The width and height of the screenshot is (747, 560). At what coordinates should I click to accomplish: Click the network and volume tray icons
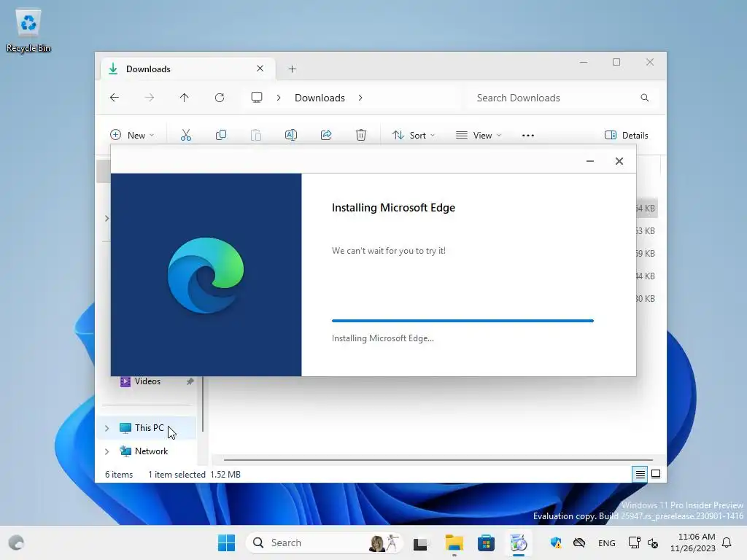click(x=643, y=542)
